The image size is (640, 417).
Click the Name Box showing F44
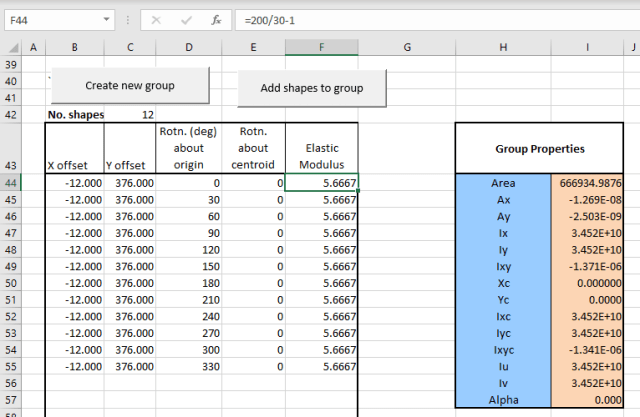[50, 19]
